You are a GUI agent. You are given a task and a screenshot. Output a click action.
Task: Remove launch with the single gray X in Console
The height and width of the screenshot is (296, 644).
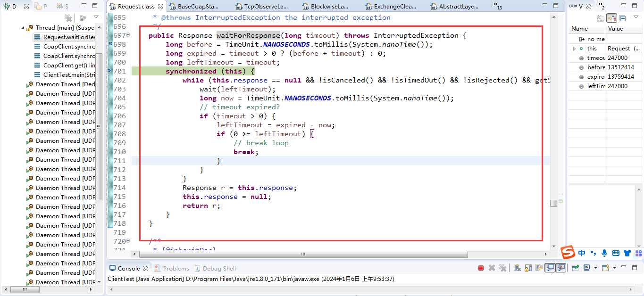tap(492, 268)
